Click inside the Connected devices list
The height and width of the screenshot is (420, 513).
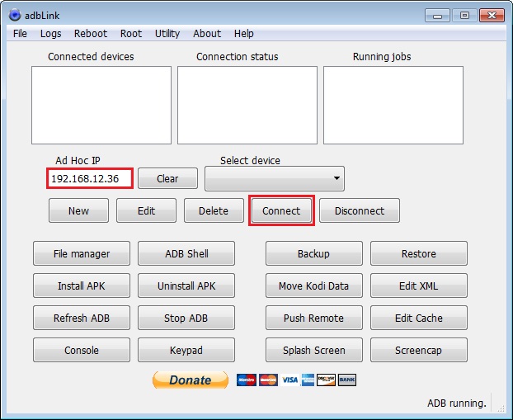tap(101, 105)
